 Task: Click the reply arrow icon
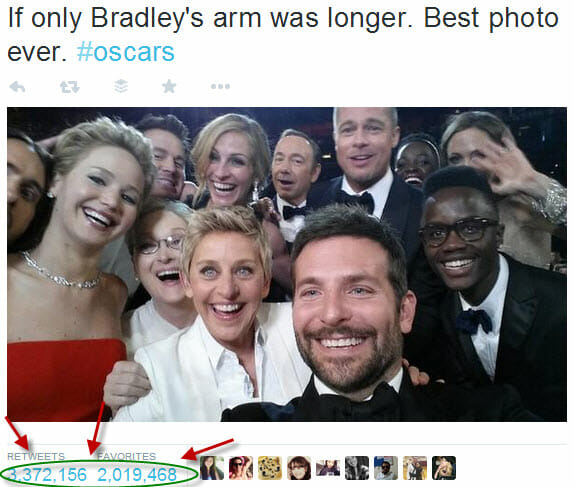pos(17,87)
